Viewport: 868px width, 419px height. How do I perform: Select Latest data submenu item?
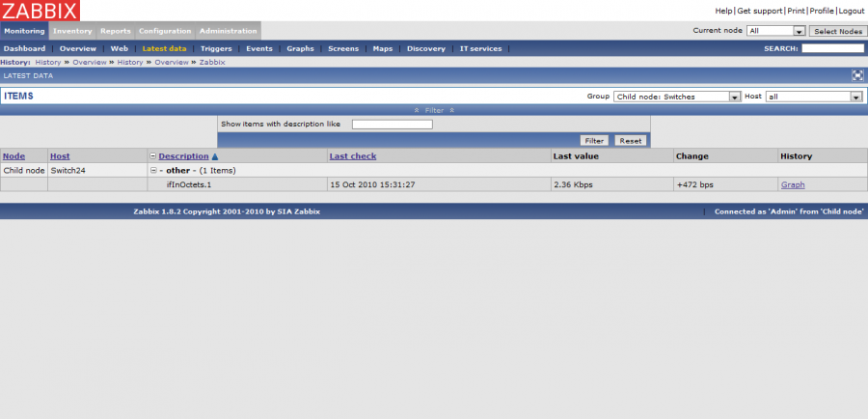point(164,49)
